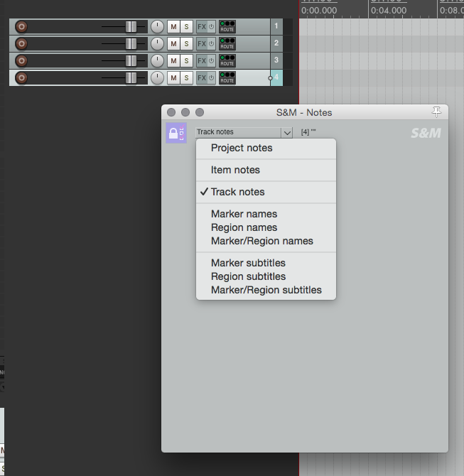Pin the S&M Notes window
This screenshot has width=464, height=476.
(437, 112)
